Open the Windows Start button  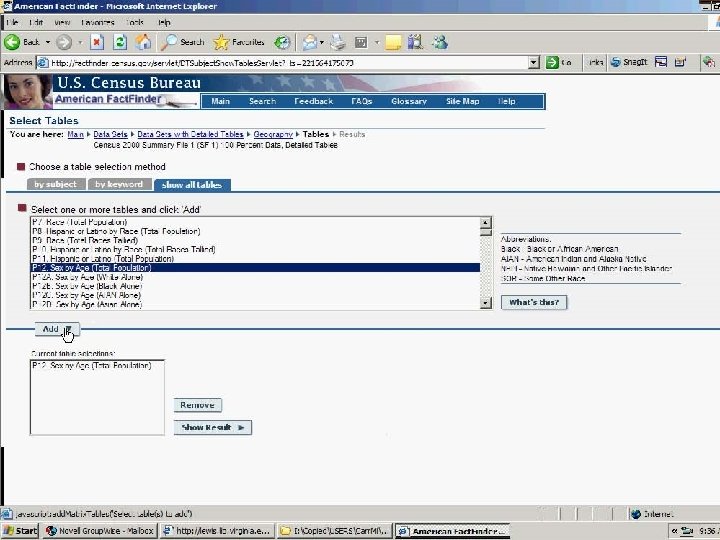20,531
